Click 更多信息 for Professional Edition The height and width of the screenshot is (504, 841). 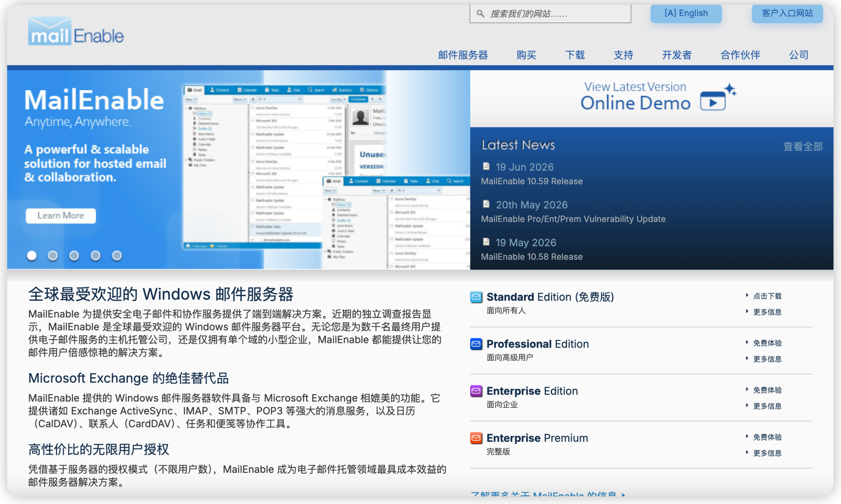pyautogui.click(x=767, y=359)
